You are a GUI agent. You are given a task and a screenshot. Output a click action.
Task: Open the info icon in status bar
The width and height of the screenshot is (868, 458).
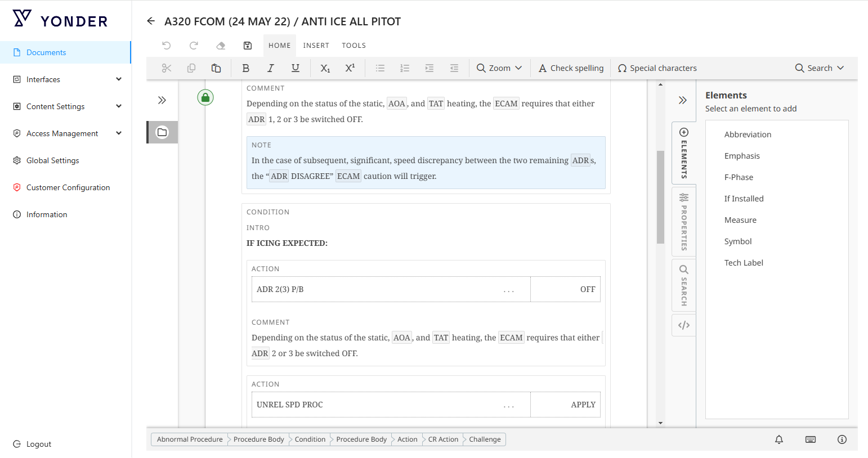click(842, 439)
